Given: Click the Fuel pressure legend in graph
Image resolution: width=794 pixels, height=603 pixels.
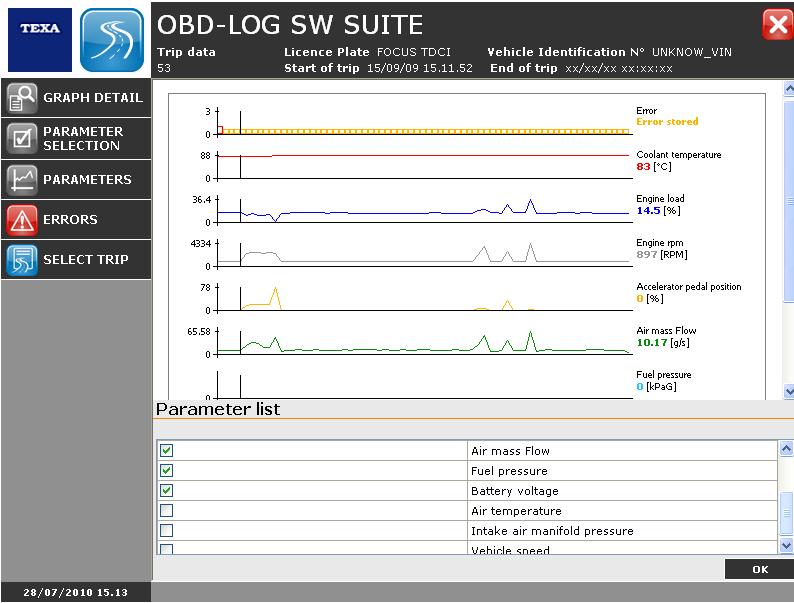Looking at the screenshot, I should pos(663,375).
